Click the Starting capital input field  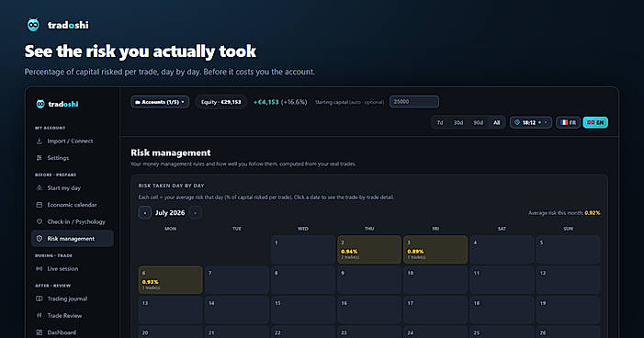pyautogui.click(x=414, y=102)
